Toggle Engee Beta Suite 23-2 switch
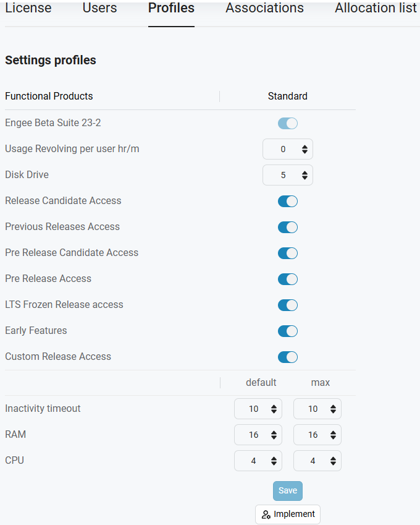This screenshot has width=420, height=525. pyautogui.click(x=288, y=123)
